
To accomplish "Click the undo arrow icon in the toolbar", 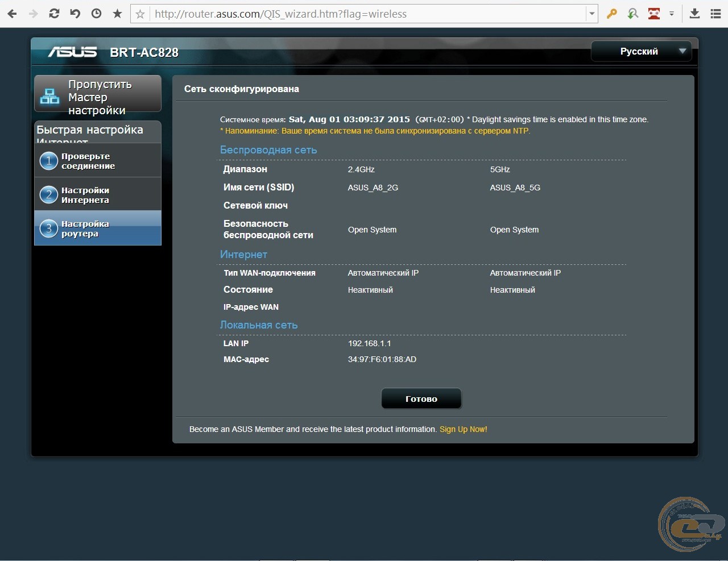I will click(75, 14).
